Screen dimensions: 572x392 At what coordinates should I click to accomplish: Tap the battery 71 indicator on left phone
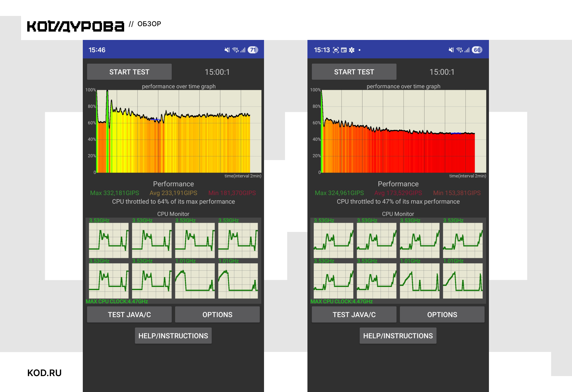pos(253,50)
